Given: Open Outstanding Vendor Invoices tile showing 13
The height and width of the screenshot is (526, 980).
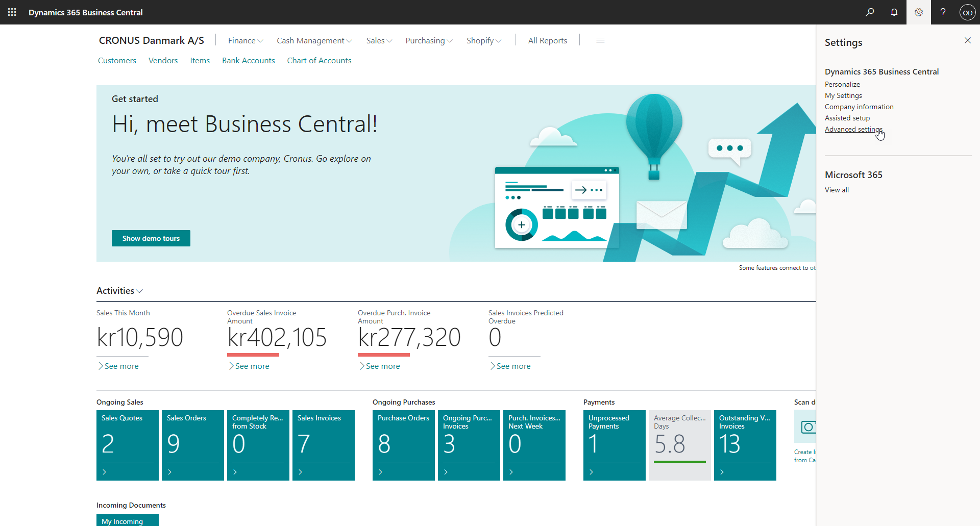Looking at the screenshot, I should (745, 445).
